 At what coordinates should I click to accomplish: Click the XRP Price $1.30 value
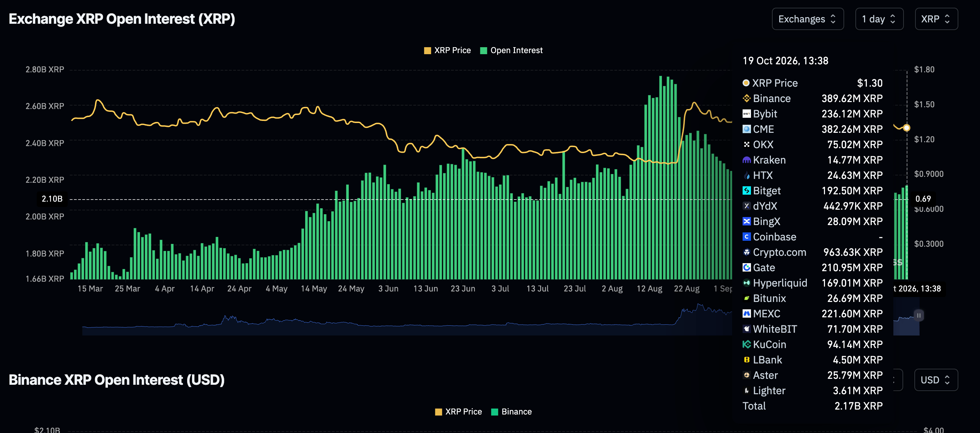coord(870,83)
